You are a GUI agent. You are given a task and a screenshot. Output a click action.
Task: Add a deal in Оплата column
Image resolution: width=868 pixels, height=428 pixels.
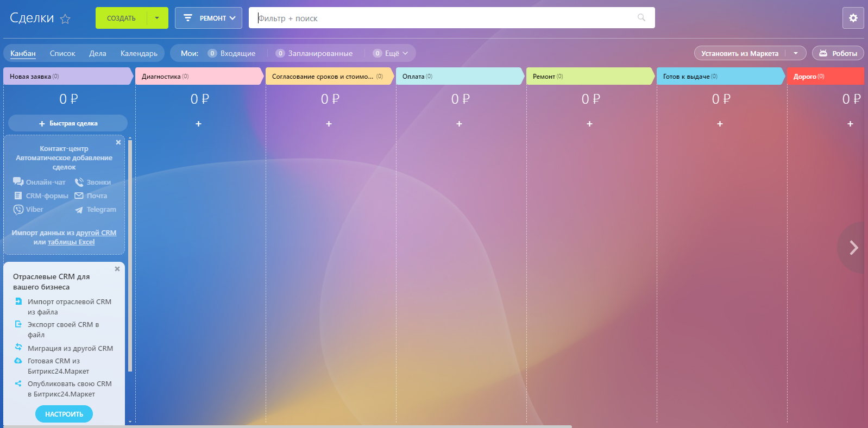459,124
